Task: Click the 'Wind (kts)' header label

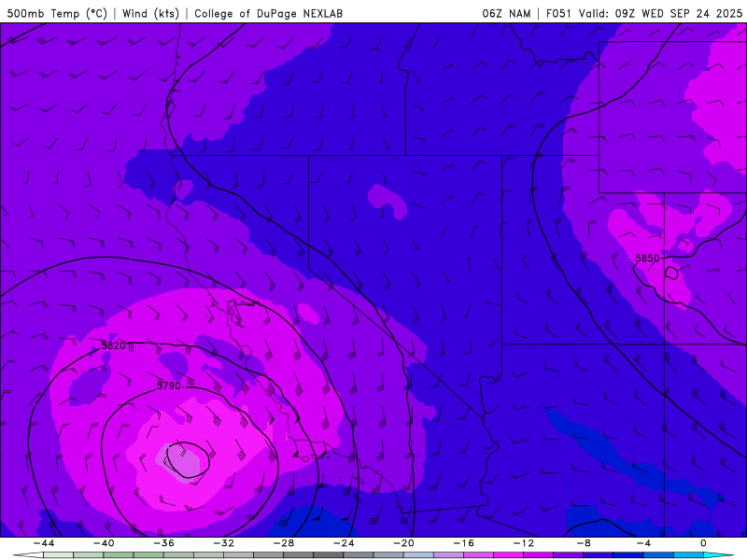Action: tap(150, 13)
